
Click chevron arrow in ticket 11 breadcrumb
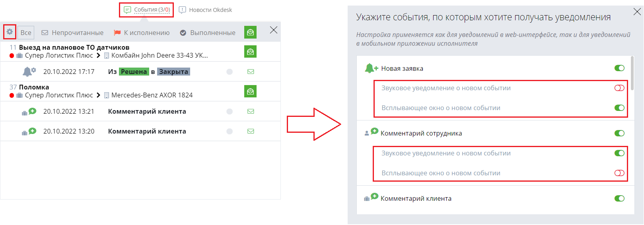[x=98, y=55]
